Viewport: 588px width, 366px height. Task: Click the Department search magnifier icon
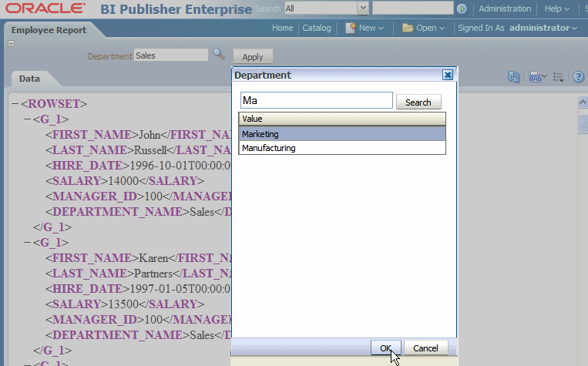click(219, 55)
